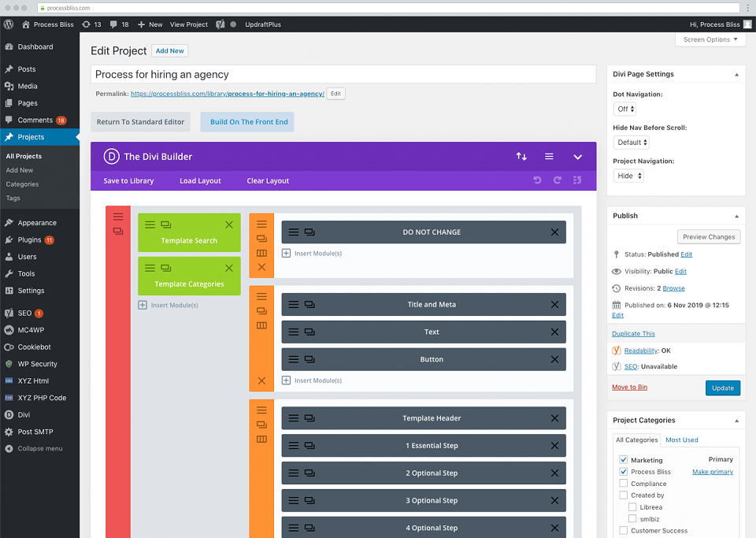Expand the Screen Options panel
The width and height of the screenshot is (756, 538).
point(710,39)
